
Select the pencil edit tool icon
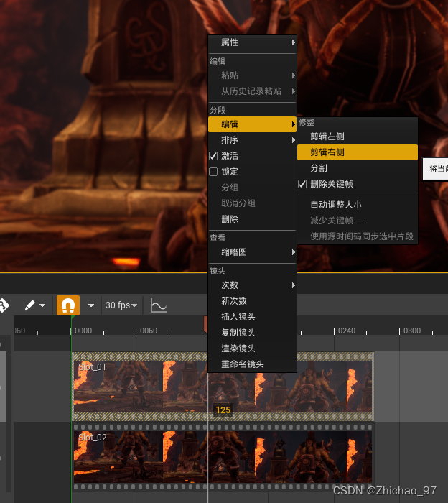[x=30, y=305]
